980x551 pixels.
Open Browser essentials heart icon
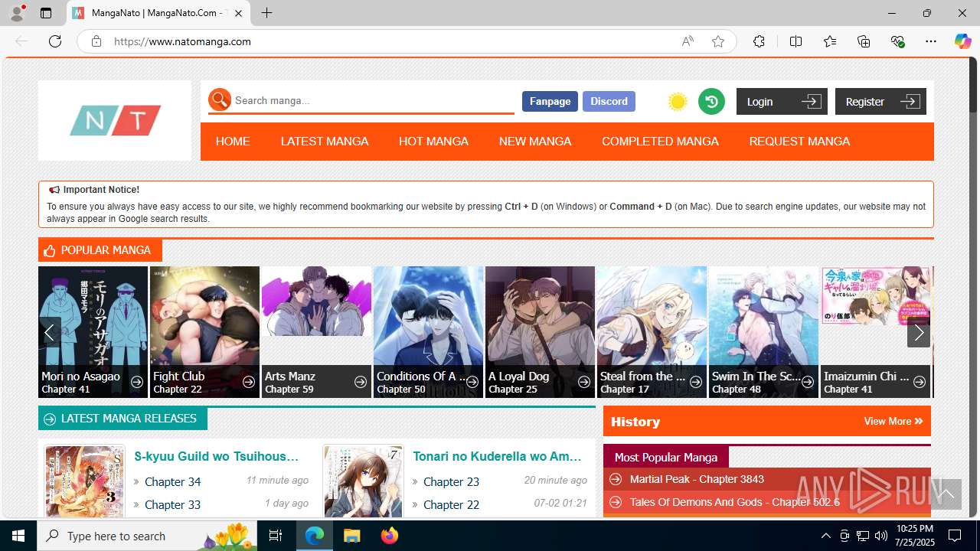click(x=898, y=41)
